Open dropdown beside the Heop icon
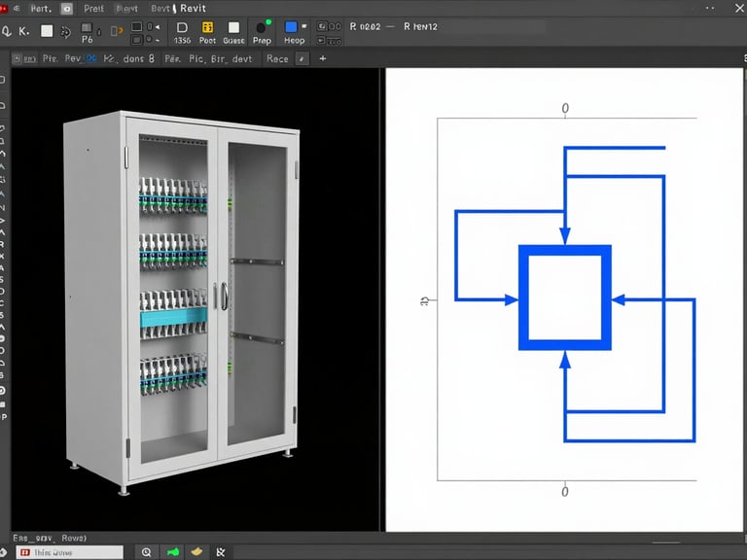The height and width of the screenshot is (560, 747). (x=304, y=26)
